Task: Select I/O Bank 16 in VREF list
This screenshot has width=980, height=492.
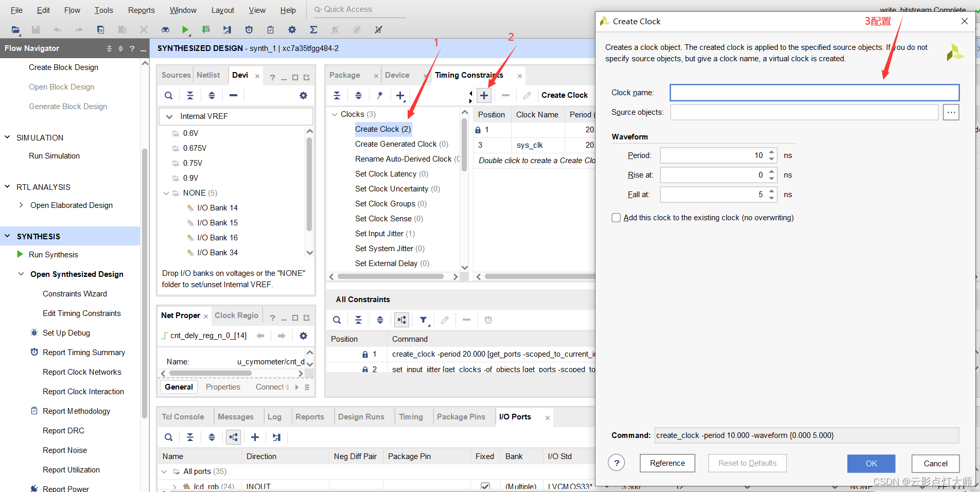Action: 217,238
